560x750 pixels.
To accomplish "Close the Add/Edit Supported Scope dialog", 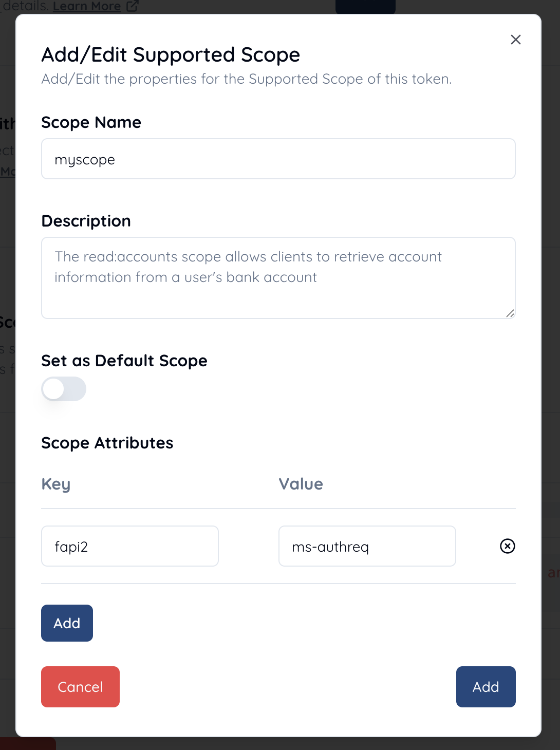I will coord(516,40).
